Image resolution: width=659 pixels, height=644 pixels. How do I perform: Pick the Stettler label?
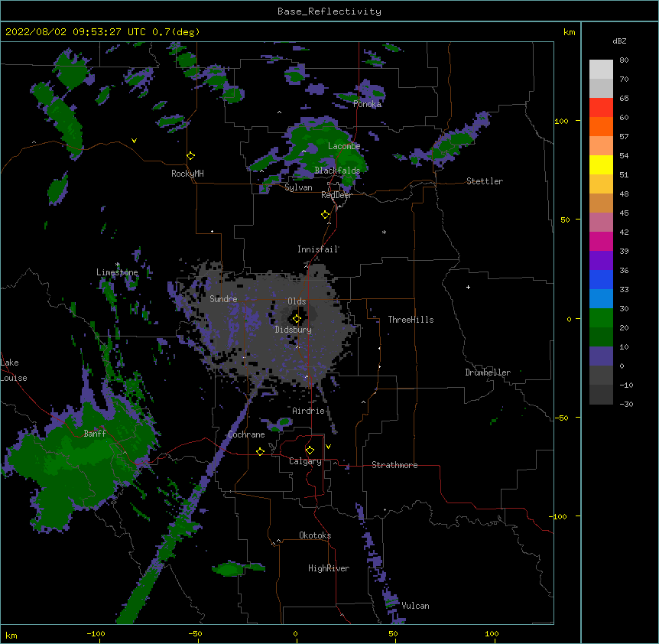[x=485, y=181]
